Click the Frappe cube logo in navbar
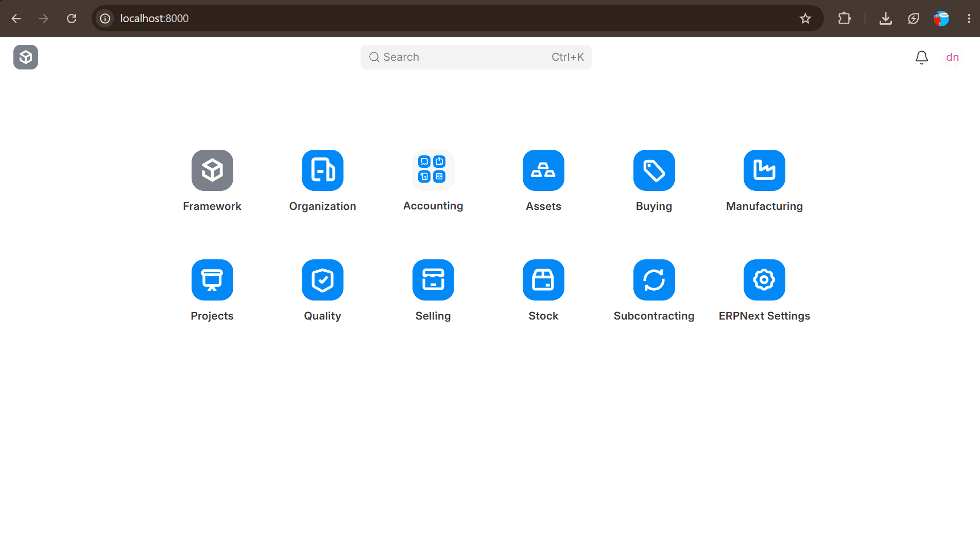Image resolution: width=980 pixels, height=547 pixels. coord(26,57)
